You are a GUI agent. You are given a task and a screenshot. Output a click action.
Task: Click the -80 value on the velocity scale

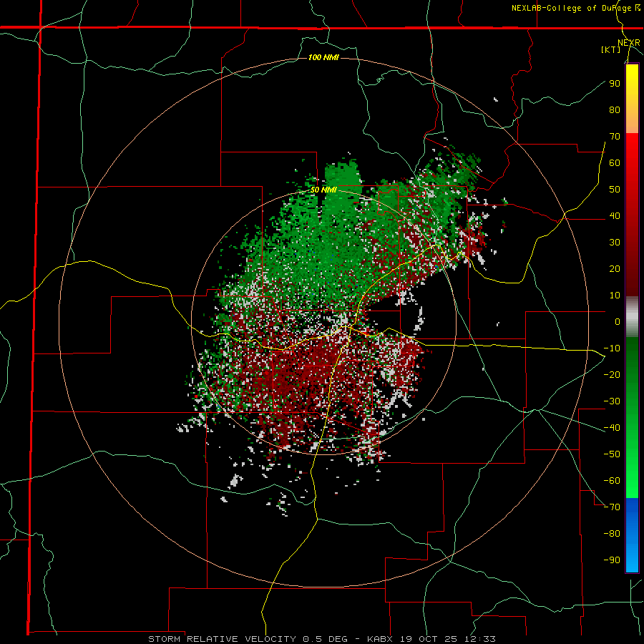(612, 534)
